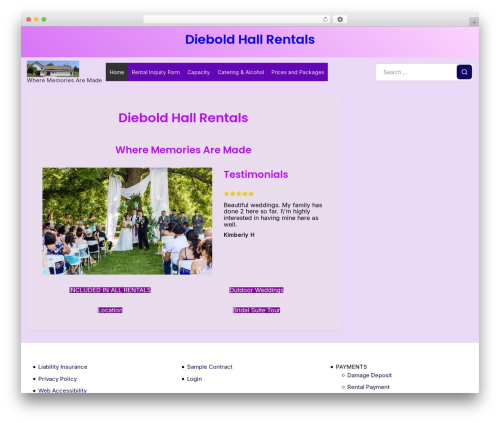Open the Rental Payment link
Viewport: 500px width, 423px height.
click(368, 387)
